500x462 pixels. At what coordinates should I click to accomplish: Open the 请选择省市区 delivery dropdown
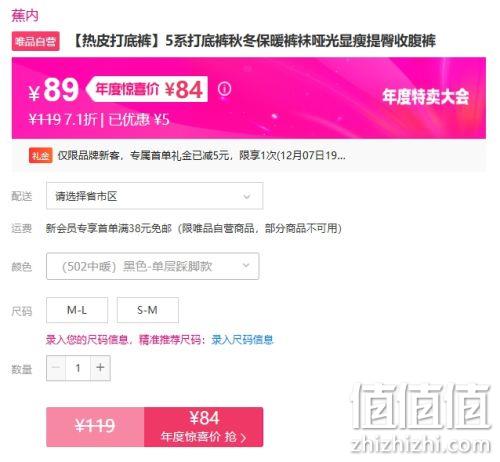[x=155, y=196]
